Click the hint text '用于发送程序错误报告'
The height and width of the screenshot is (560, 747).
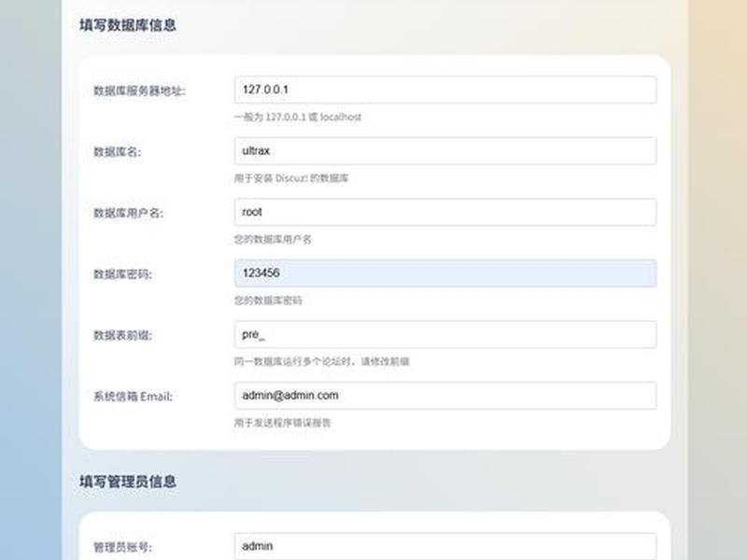(282, 423)
